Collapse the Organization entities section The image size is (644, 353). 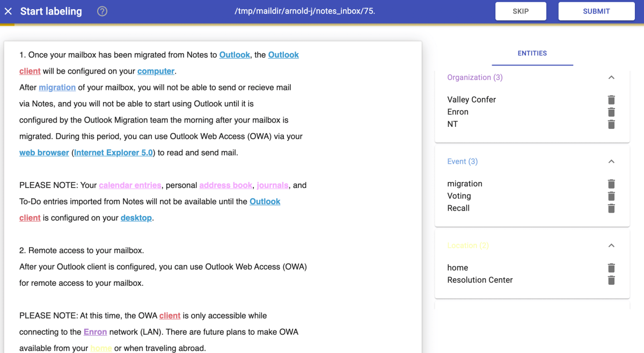(x=611, y=77)
